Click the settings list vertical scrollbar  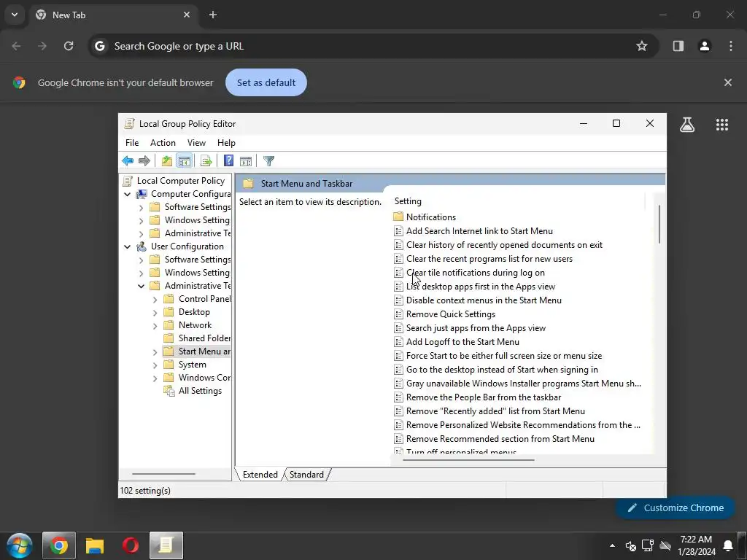pyautogui.click(x=659, y=224)
